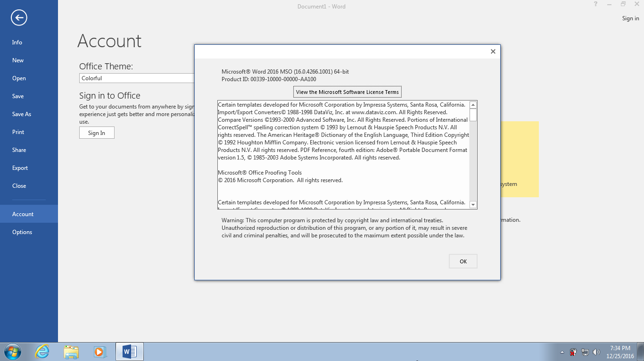Viewport: 644px width, 361px height.
Task: Click the Product ID 00339-10000-00000-AA100 text
Action: click(x=269, y=79)
